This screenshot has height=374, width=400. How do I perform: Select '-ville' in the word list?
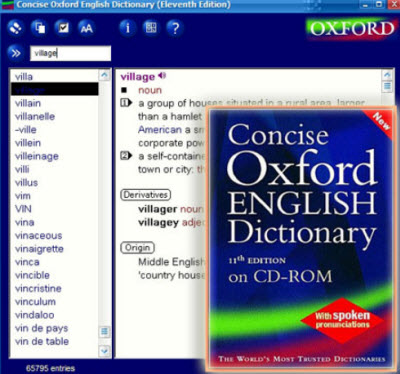click(x=25, y=130)
